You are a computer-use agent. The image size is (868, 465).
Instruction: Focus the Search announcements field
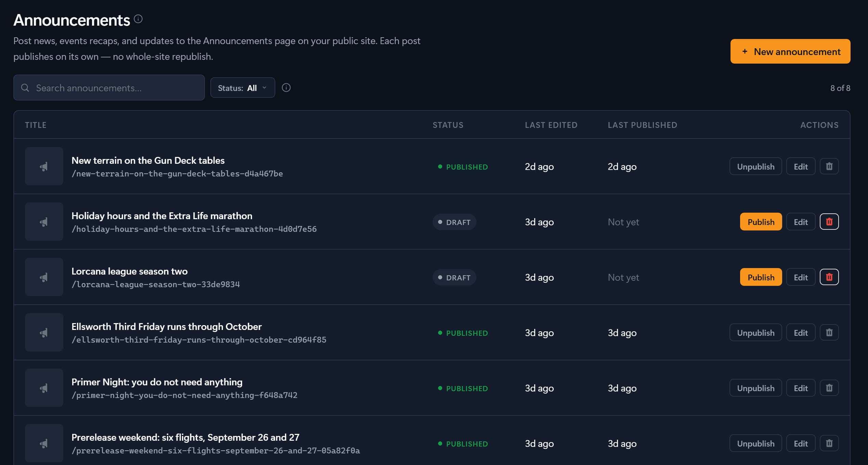(109, 88)
